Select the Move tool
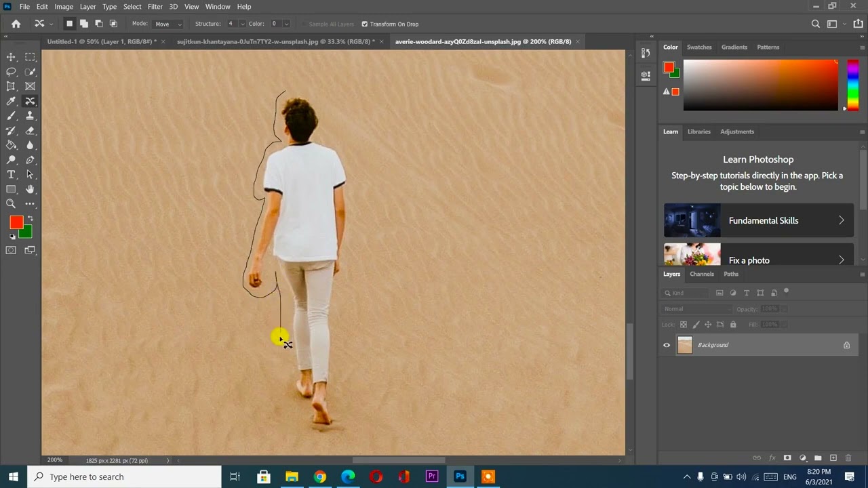 coord(11,57)
